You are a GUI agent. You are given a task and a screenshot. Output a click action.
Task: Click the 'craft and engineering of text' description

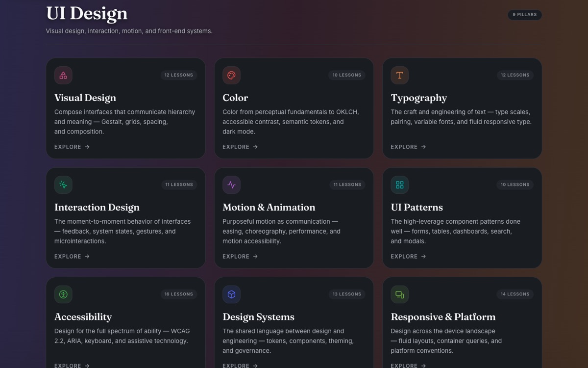461,117
